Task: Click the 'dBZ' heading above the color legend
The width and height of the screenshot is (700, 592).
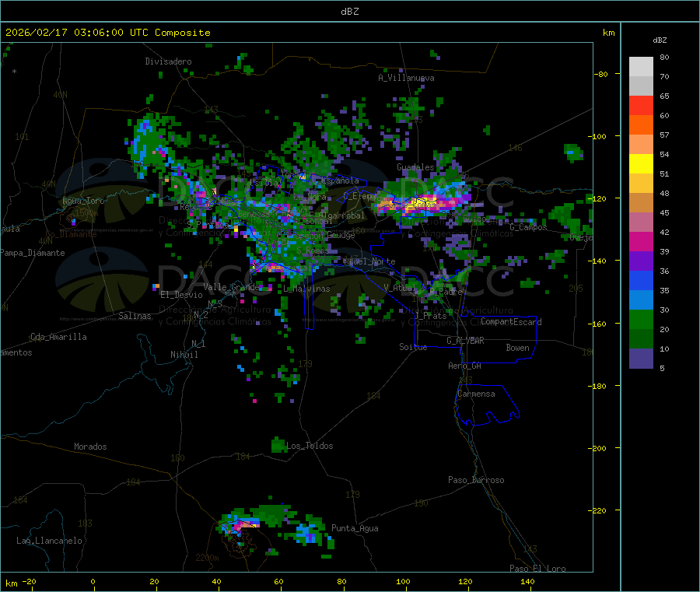Action: [660, 40]
